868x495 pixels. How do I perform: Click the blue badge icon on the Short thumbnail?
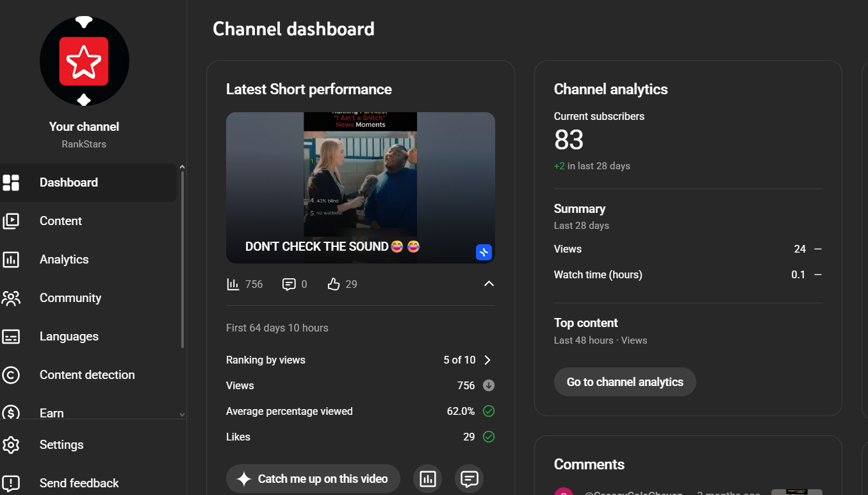pos(484,252)
